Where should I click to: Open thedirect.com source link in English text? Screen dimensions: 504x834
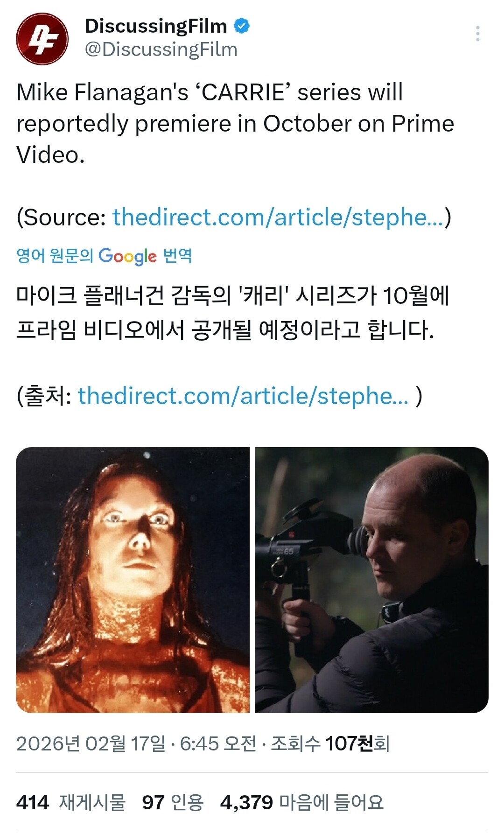(x=278, y=217)
